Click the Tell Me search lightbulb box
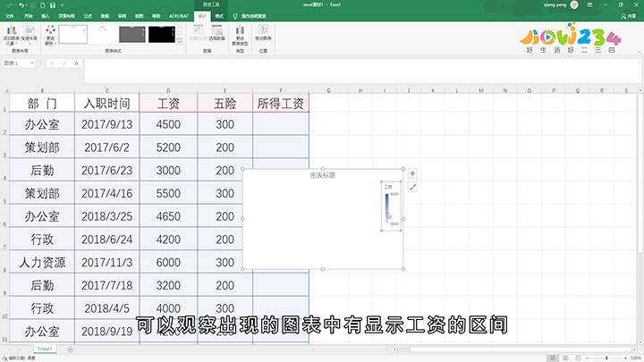Image resolution: width=644 pixels, height=362 pixels. click(x=250, y=16)
